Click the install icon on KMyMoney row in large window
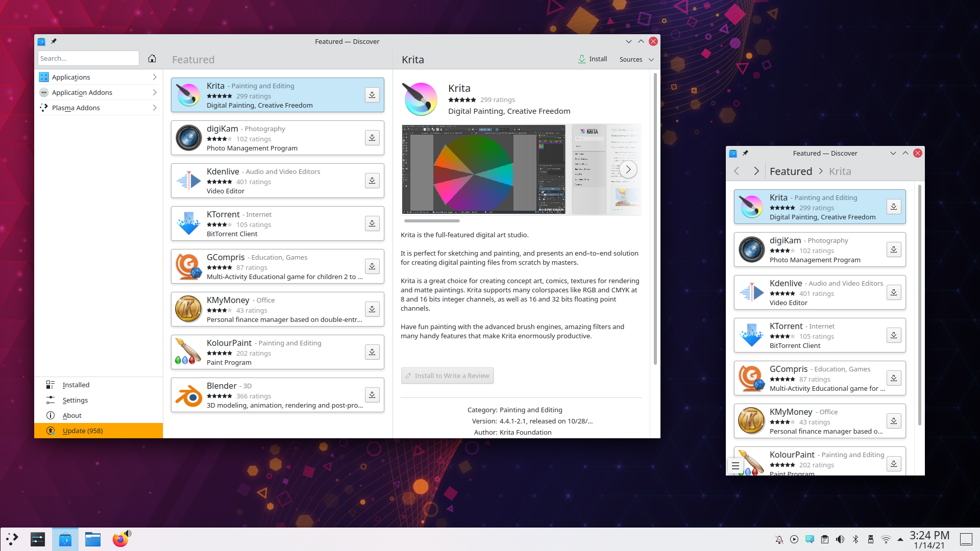The height and width of the screenshot is (551, 980). 372,309
